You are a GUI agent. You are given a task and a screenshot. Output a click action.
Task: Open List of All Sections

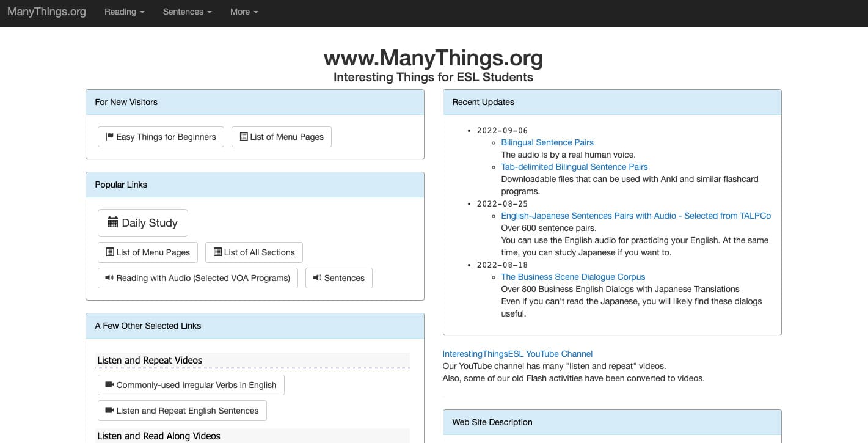254,252
